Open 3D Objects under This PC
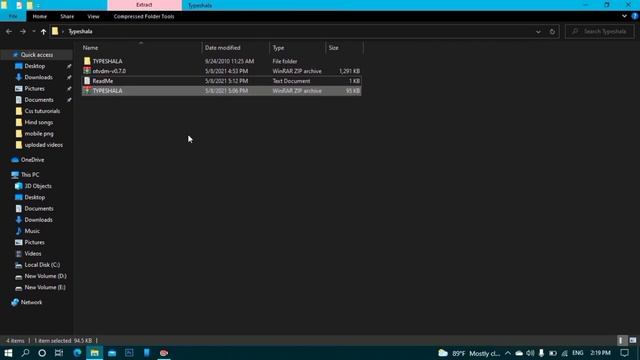Image resolution: width=640 pixels, height=360 pixels. point(38,186)
